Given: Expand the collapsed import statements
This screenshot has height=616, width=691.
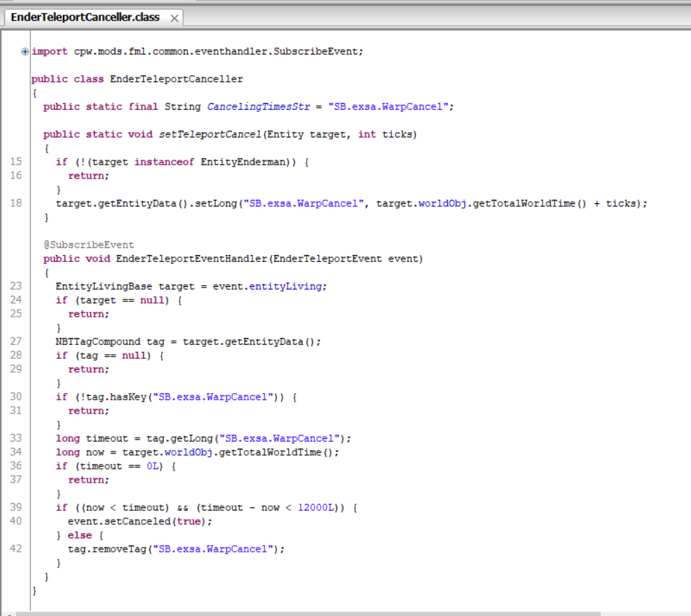Looking at the screenshot, I should click(25, 52).
